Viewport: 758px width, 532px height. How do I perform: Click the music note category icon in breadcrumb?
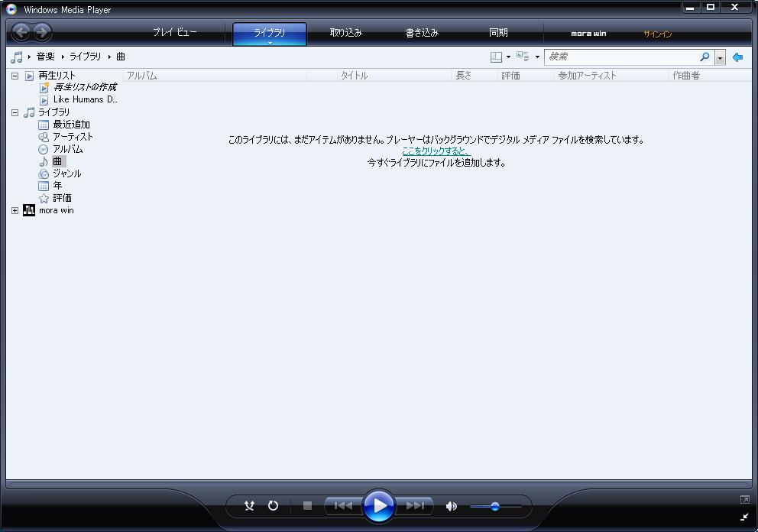(x=17, y=57)
